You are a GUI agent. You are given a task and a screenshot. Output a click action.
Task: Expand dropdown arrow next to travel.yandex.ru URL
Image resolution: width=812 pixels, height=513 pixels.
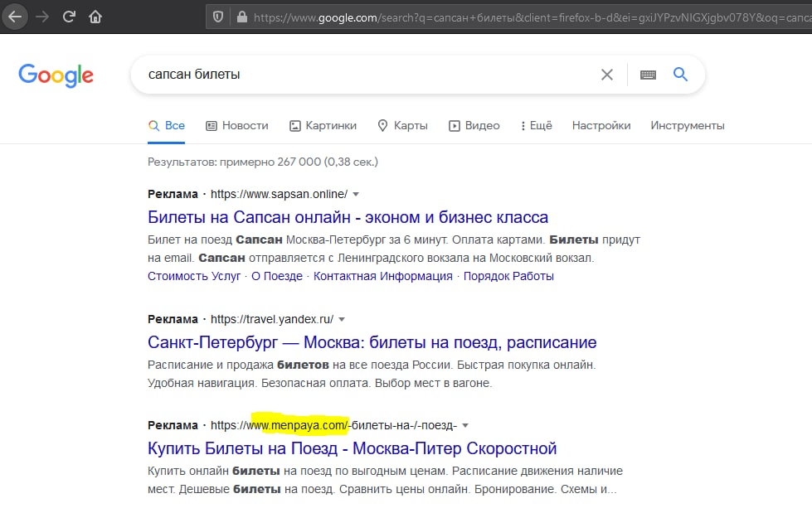[x=342, y=319]
